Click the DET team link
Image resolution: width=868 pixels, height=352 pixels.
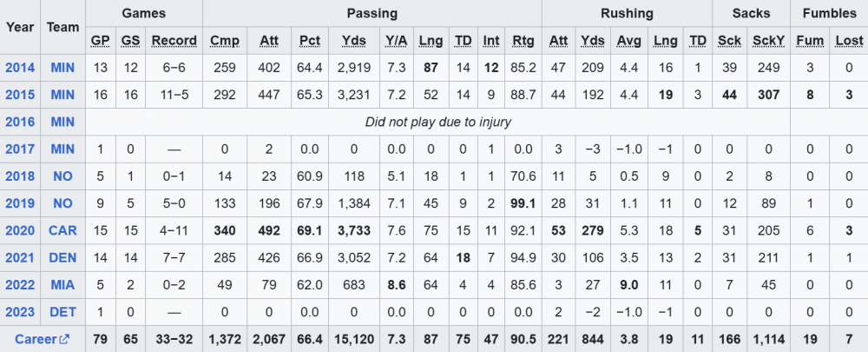click(62, 311)
